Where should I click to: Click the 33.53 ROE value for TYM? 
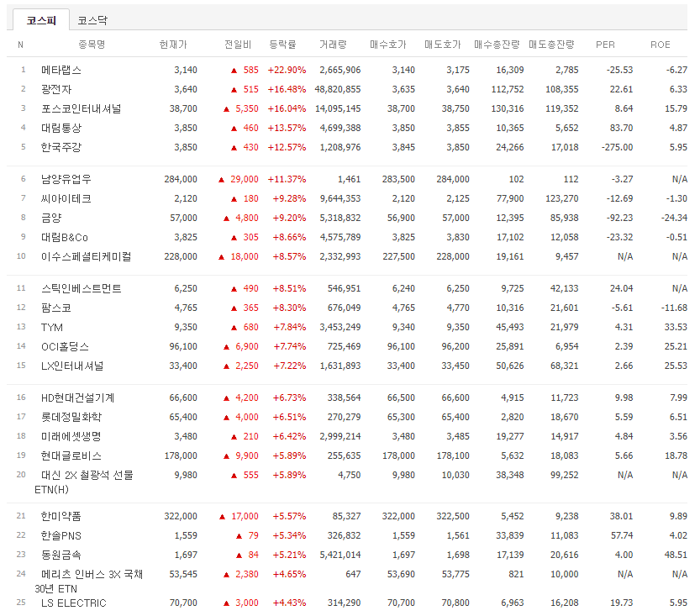coord(676,327)
